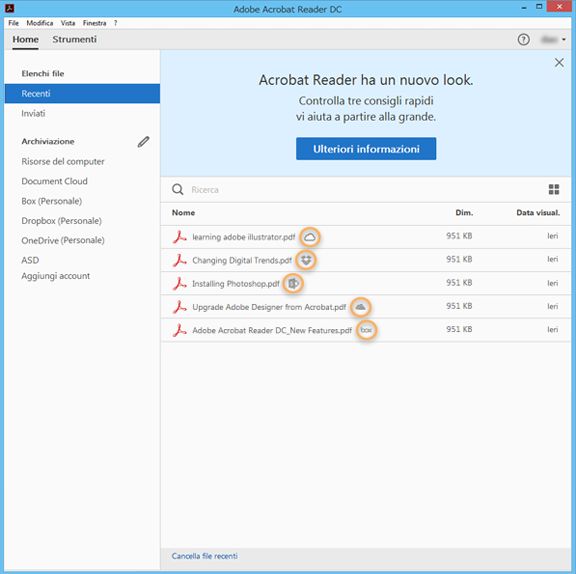Open the File menu
This screenshot has width=576, height=574.
click(x=14, y=23)
